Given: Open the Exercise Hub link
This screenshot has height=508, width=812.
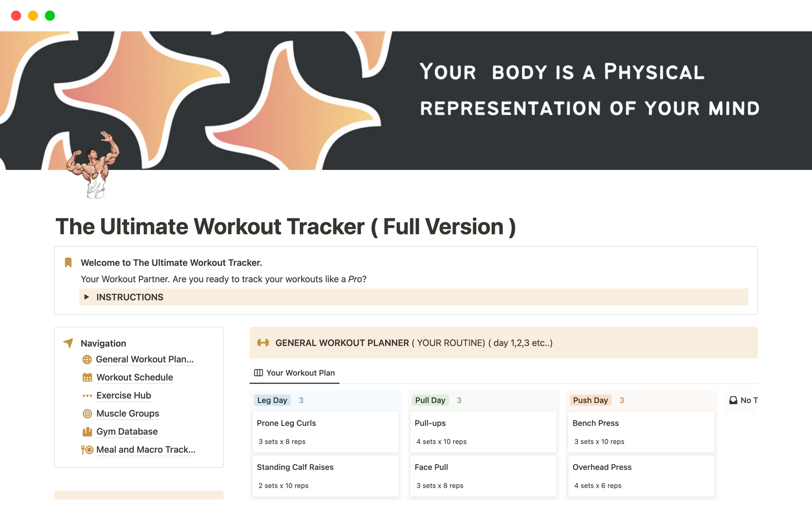Looking at the screenshot, I should pyautogui.click(x=123, y=395).
